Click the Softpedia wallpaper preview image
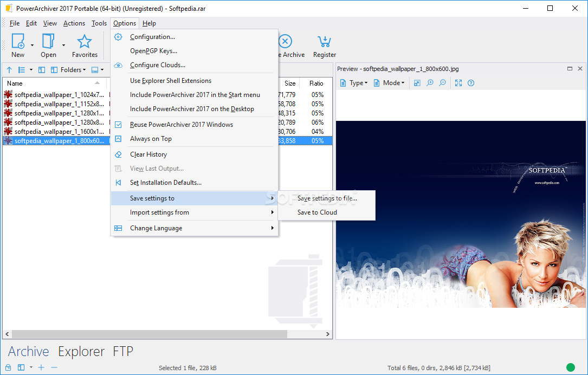The height and width of the screenshot is (375, 588). [x=461, y=214]
